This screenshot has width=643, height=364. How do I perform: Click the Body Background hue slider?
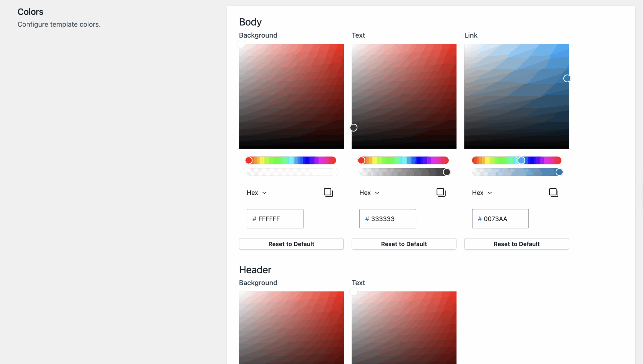[x=291, y=160]
